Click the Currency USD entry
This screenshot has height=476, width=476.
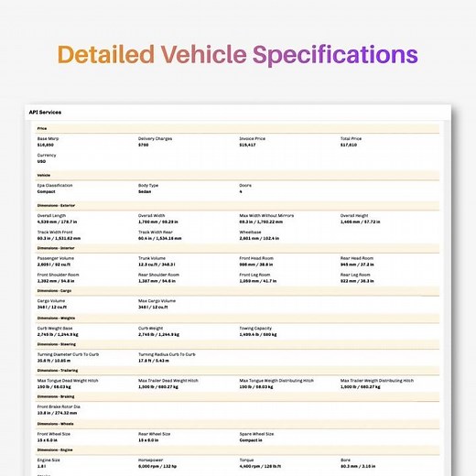(x=47, y=158)
